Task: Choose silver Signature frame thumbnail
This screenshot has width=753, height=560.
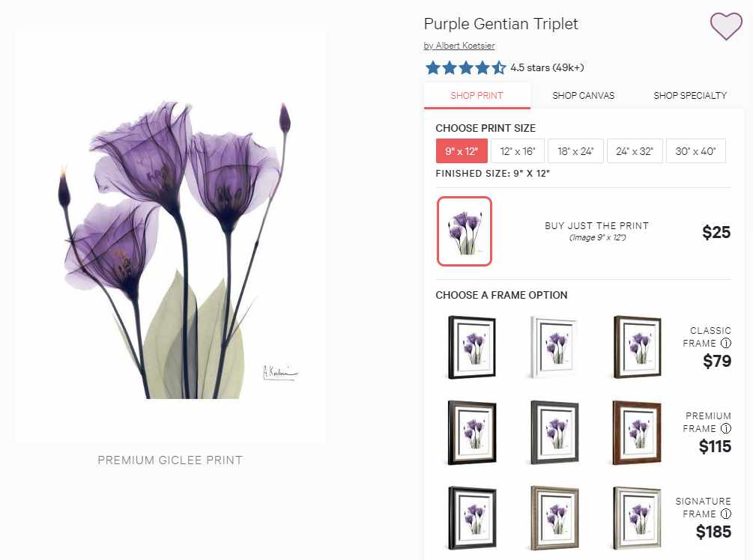Action: 637,518
